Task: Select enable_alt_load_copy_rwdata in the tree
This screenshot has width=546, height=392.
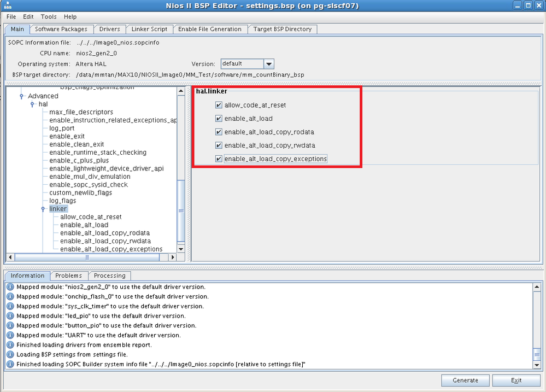Action: (x=105, y=241)
